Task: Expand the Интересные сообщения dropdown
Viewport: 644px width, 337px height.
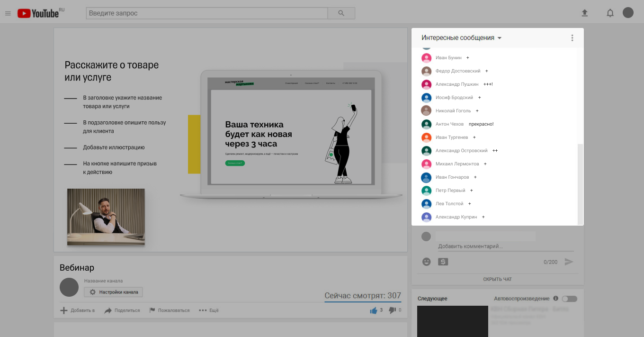Action: tap(462, 38)
